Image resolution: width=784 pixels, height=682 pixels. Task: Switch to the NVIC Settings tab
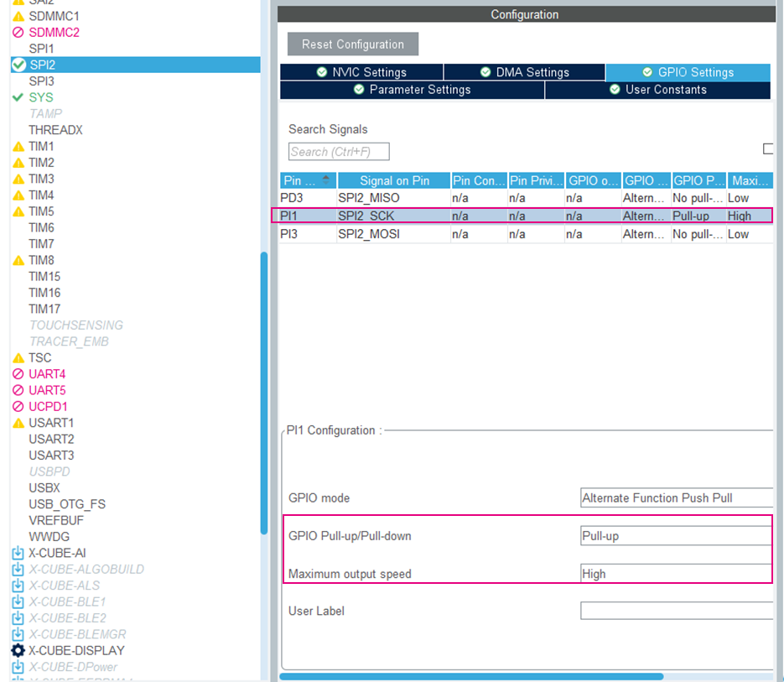[x=361, y=72]
